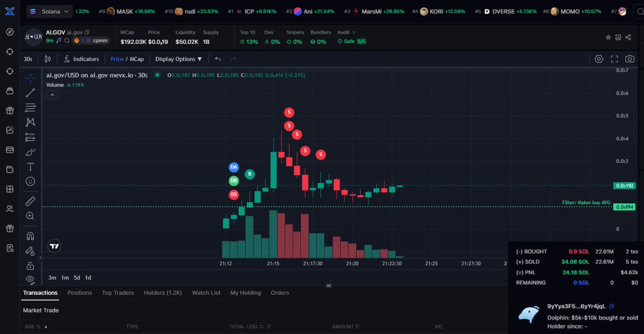644x334 pixels.
Task: Select the 1d date range
Action: click(x=88, y=278)
